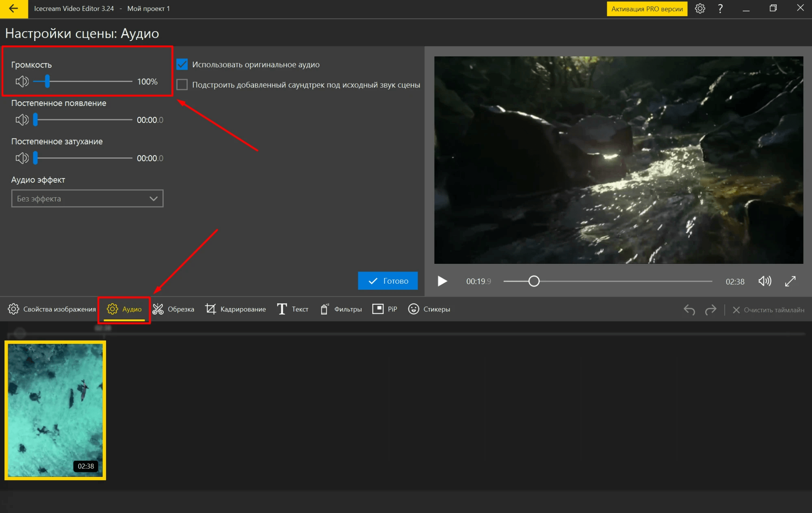Click the undo arrow icon
The height and width of the screenshot is (513, 812).
click(689, 310)
